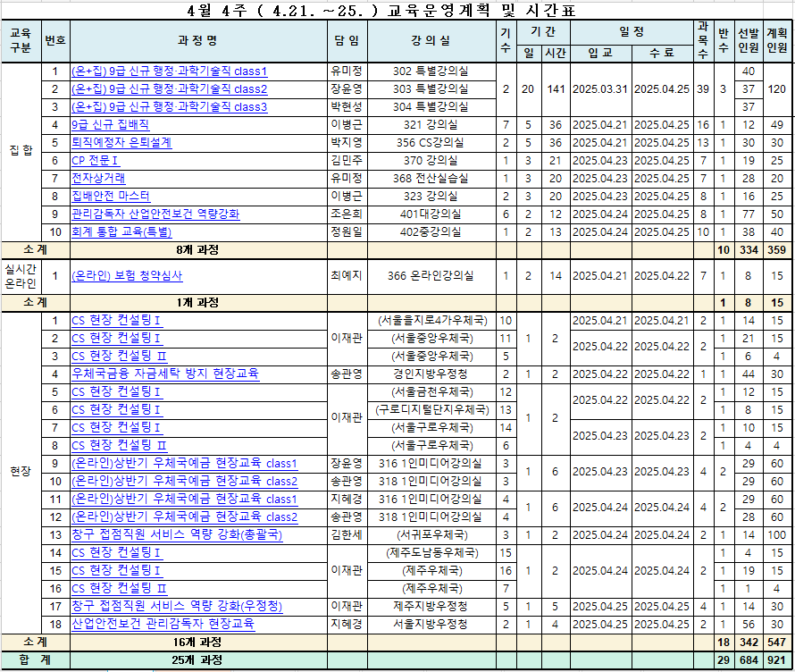Click 산업안전보건 관리감독자 현장교육 link

pos(163,624)
